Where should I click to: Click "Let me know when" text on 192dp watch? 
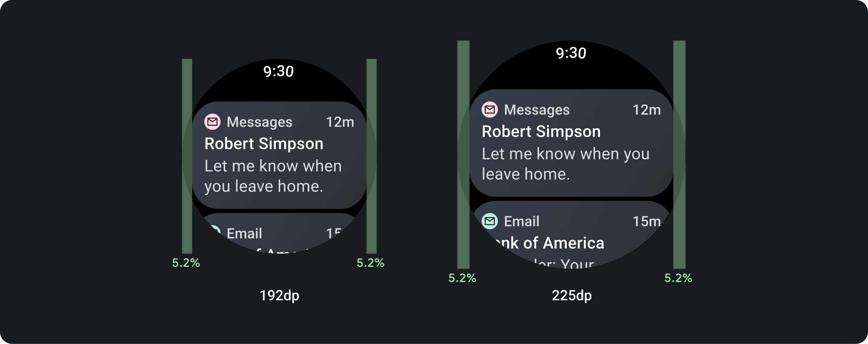click(273, 166)
